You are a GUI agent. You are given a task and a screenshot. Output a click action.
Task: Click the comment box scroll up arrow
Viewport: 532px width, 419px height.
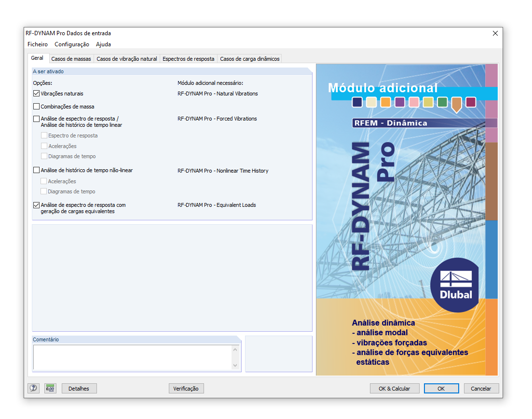[235, 350]
